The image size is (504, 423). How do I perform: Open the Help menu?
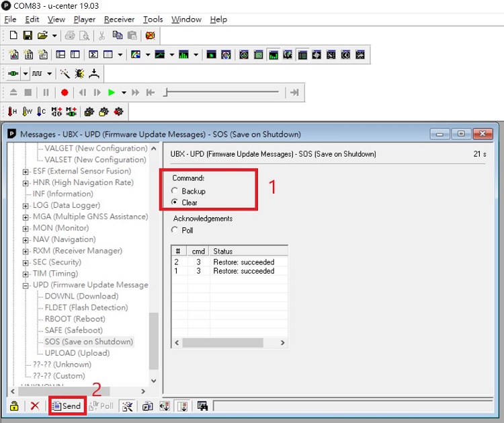tap(218, 20)
